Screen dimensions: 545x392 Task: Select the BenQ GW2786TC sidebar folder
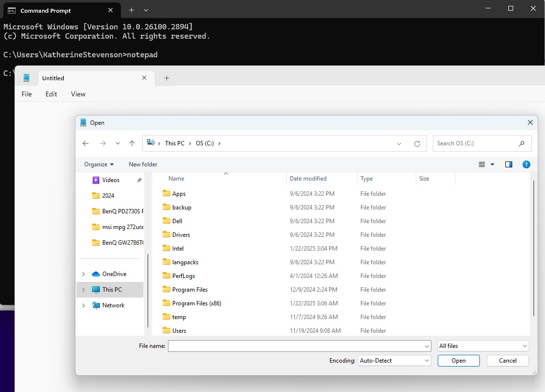[118, 243]
